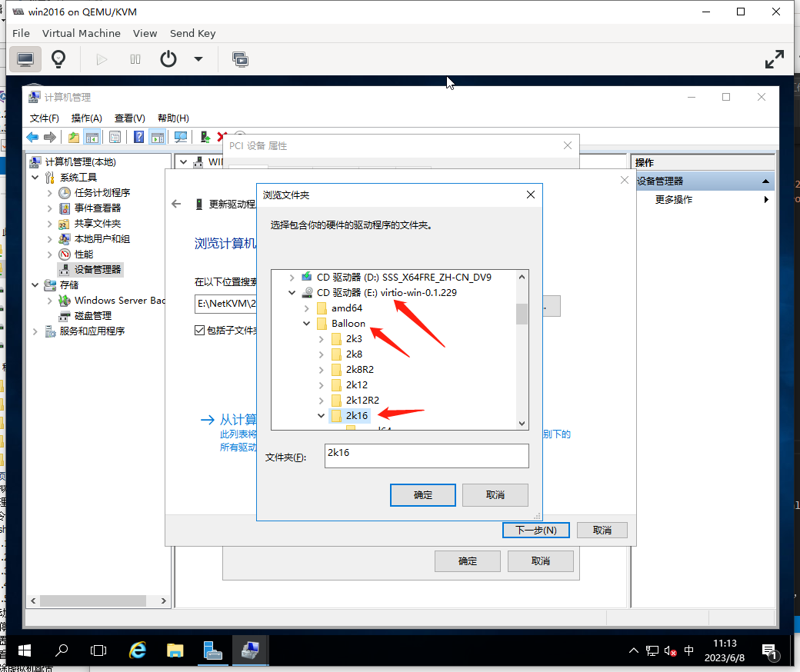This screenshot has width=800, height=672.
Task: Expand the 2k12R2 folder node
Action: 321,401
